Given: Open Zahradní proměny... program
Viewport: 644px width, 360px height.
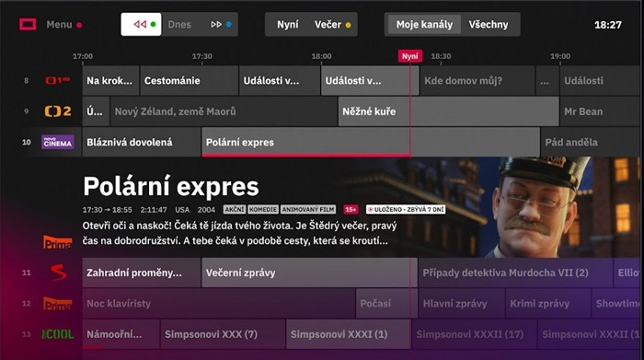Looking at the screenshot, I should click(x=142, y=273).
